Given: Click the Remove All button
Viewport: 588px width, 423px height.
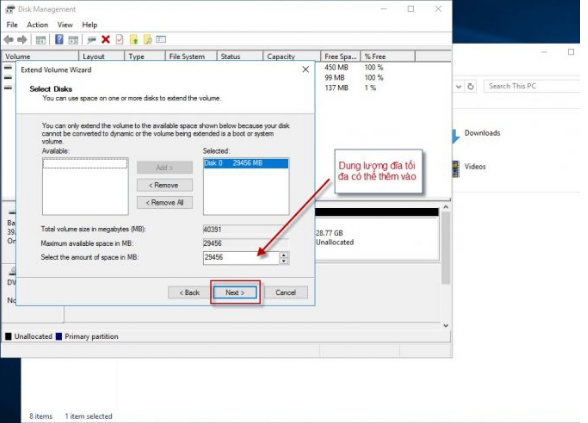Looking at the screenshot, I should [165, 202].
